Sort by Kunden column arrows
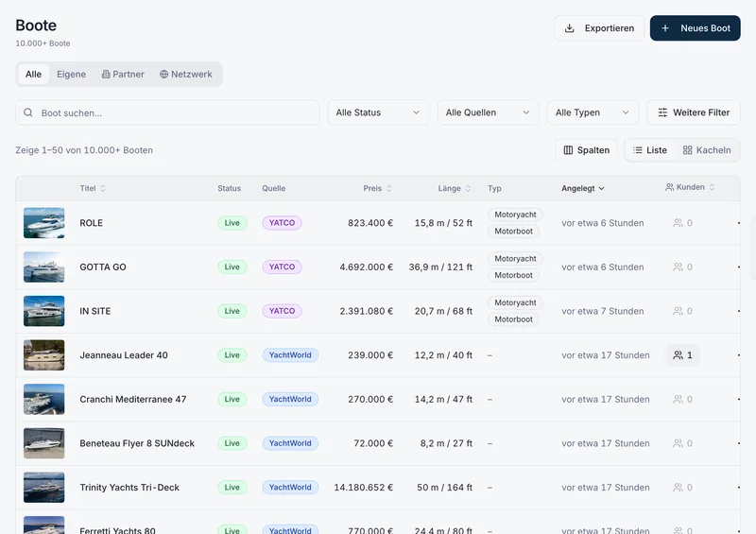Screen dimensions: 756x534 coord(712,187)
